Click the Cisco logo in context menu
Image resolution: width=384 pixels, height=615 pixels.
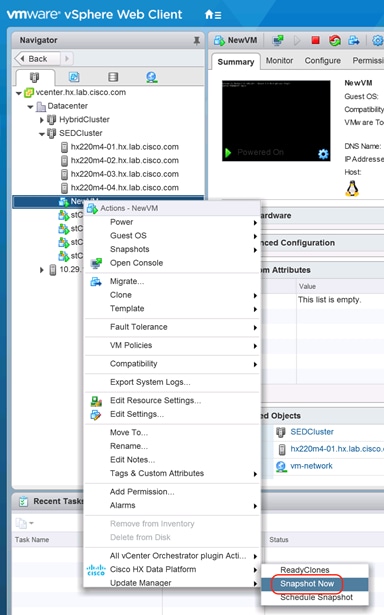[x=96, y=570]
